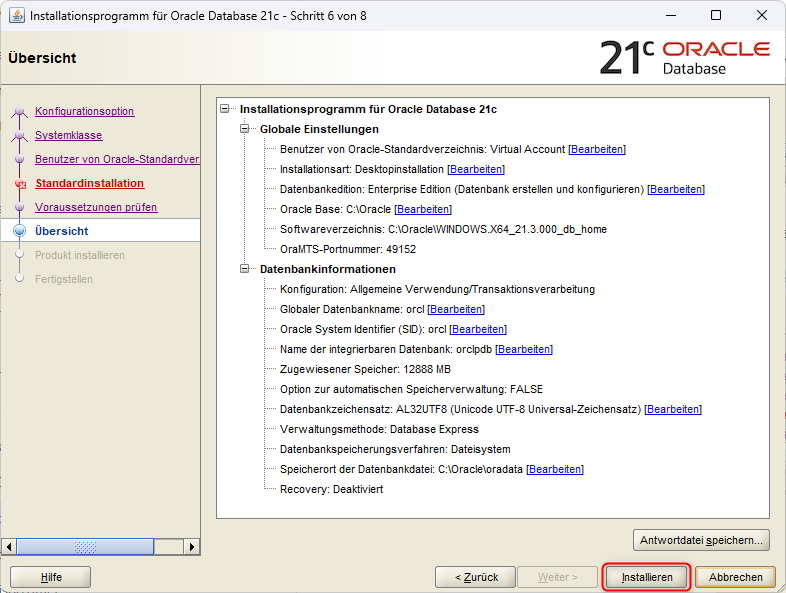Edit the Datenbankzeichensatz AL32UTF8 setting
Viewport: 786px width, 593px height.
tap(673, 410)
